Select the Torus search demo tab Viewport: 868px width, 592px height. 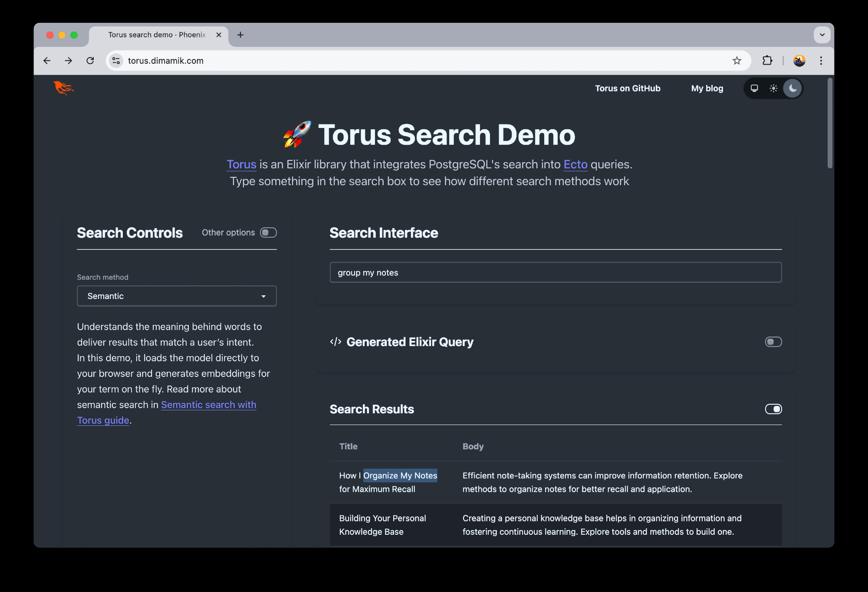(156, 35)
